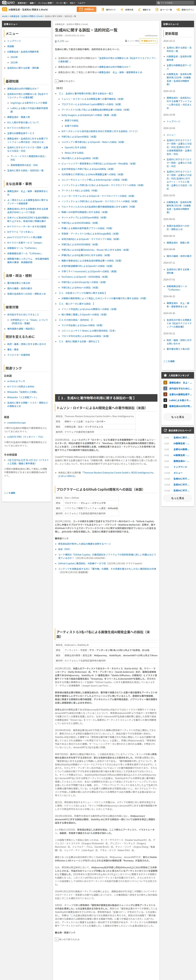Screen dimensions: 196x980
Task: Open トップページ in the left menu
Action: [x=14, y=41]
